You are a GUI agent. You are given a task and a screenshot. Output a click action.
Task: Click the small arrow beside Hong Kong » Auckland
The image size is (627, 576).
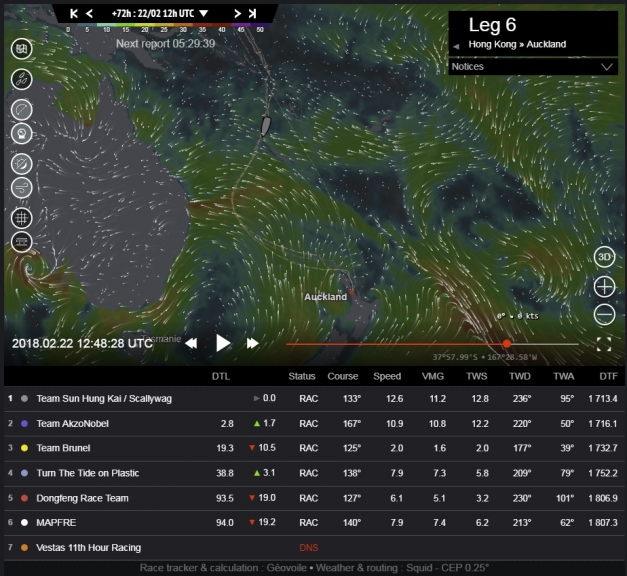coord(456,46)
